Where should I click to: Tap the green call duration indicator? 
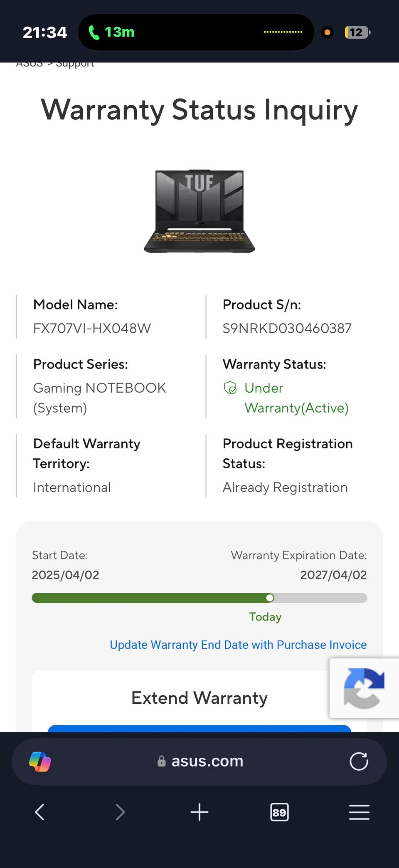(112, 32)
